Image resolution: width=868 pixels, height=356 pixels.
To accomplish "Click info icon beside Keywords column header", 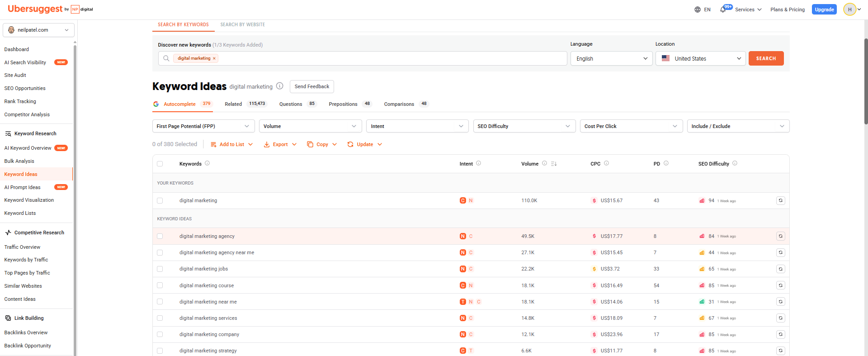I will (x=207, y=163).
